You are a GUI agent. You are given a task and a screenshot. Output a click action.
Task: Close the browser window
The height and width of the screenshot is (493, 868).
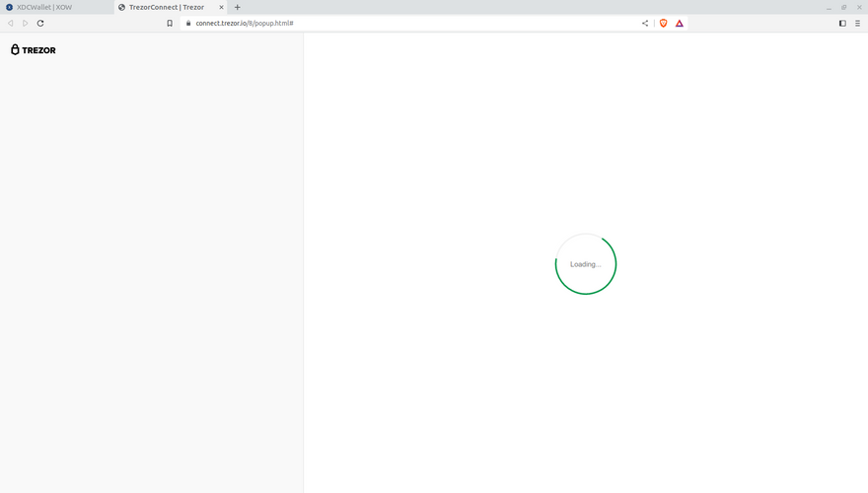pyautogui.click(x=858, y=7)
